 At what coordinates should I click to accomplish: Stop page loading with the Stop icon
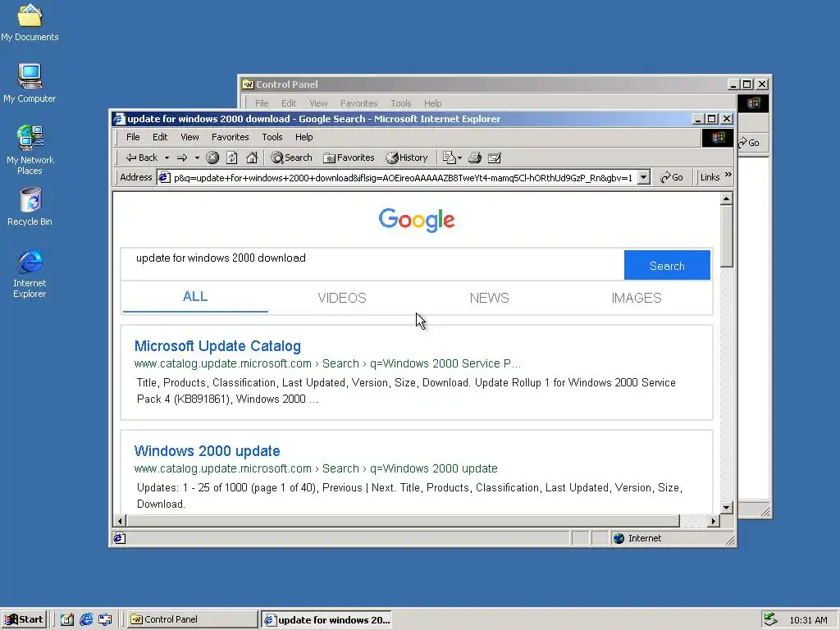[x=212, y=157]
